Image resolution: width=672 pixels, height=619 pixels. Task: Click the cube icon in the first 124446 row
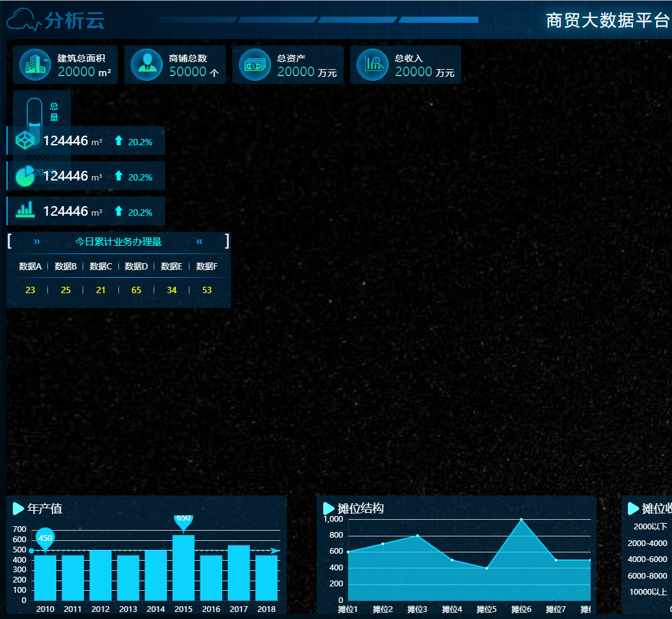tap(25, 141)
